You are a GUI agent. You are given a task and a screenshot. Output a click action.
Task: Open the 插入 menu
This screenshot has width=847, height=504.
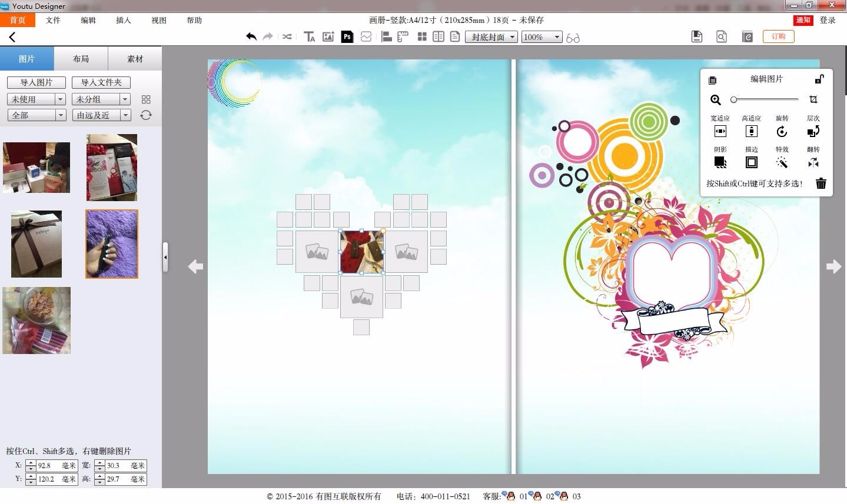pos(124,20)
